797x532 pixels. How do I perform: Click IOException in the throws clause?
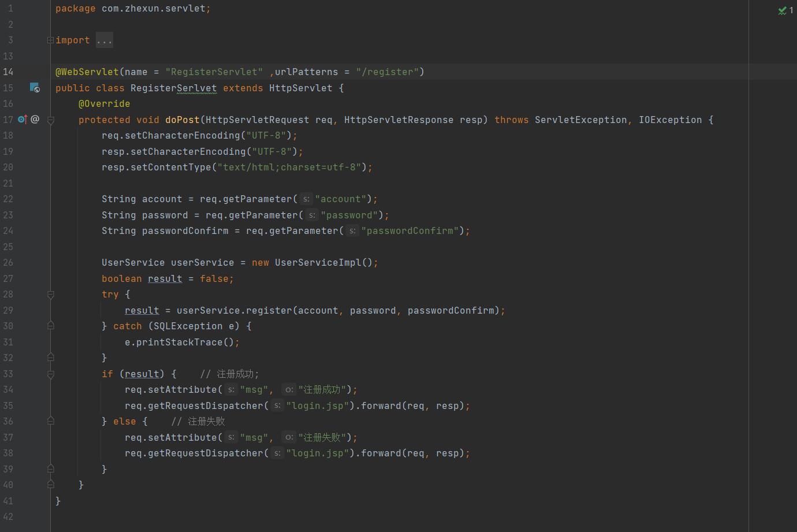(671, 120)
